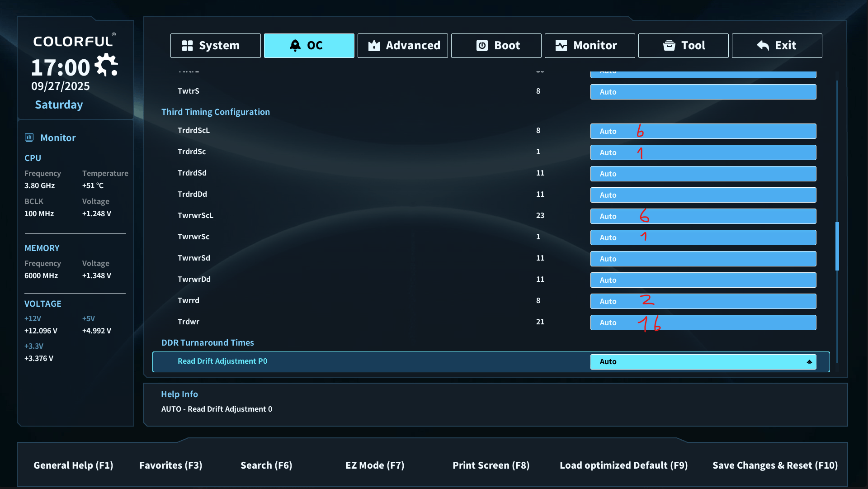This screenshot has width=868, height=489.
Task: Click the +51 °C CPU temperature value
Action: pos(93,185)
